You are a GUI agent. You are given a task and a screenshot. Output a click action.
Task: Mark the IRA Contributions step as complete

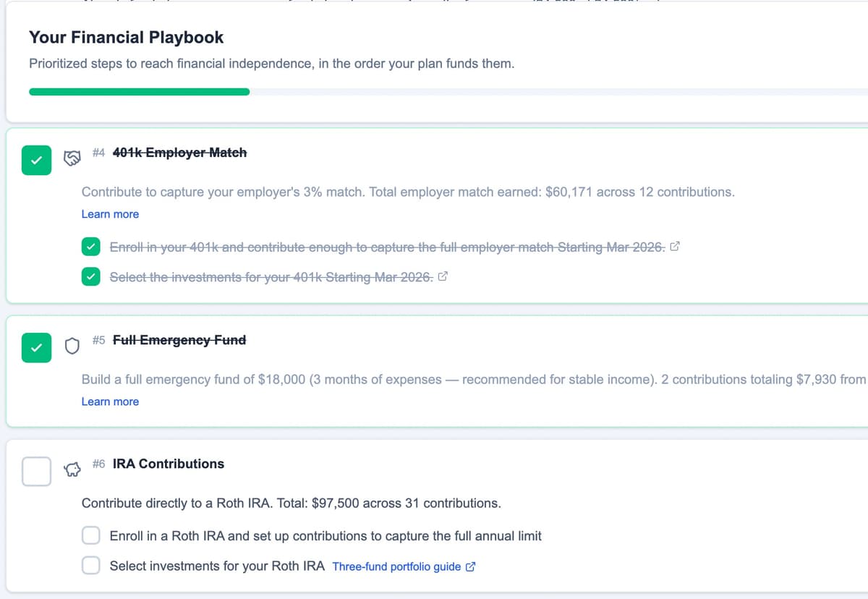[x=36, y=470]
